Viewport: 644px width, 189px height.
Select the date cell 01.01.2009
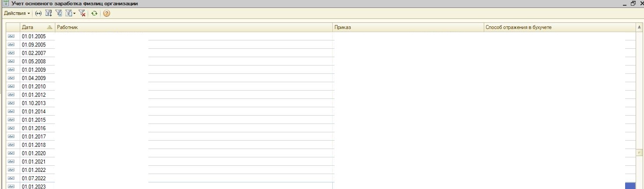37,70
